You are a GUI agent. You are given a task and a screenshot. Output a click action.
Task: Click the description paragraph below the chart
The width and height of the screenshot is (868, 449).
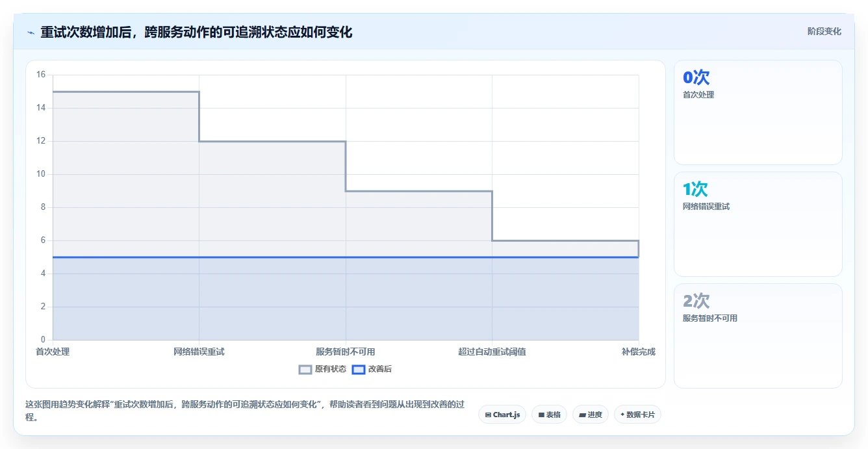(x=245, y=411)
